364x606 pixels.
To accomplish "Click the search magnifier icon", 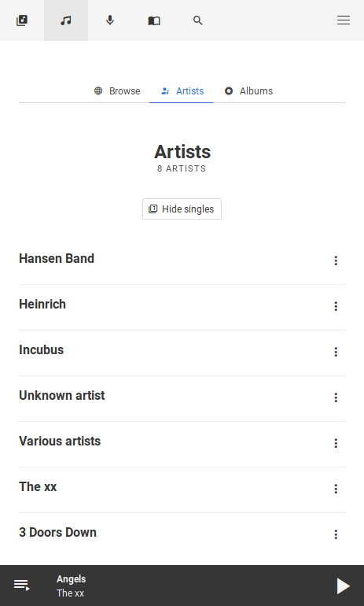I will [198, 20].
